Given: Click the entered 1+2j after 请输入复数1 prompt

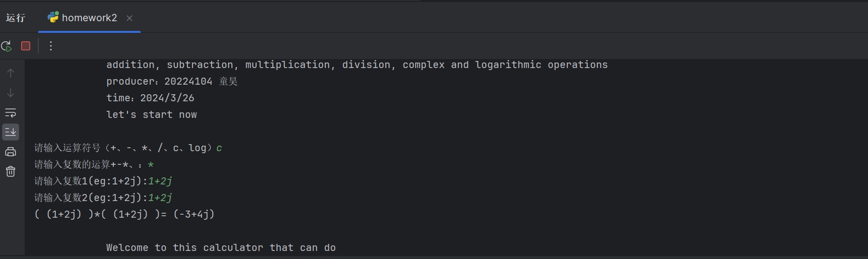Looking at the screenshot, I should [160, 181].
